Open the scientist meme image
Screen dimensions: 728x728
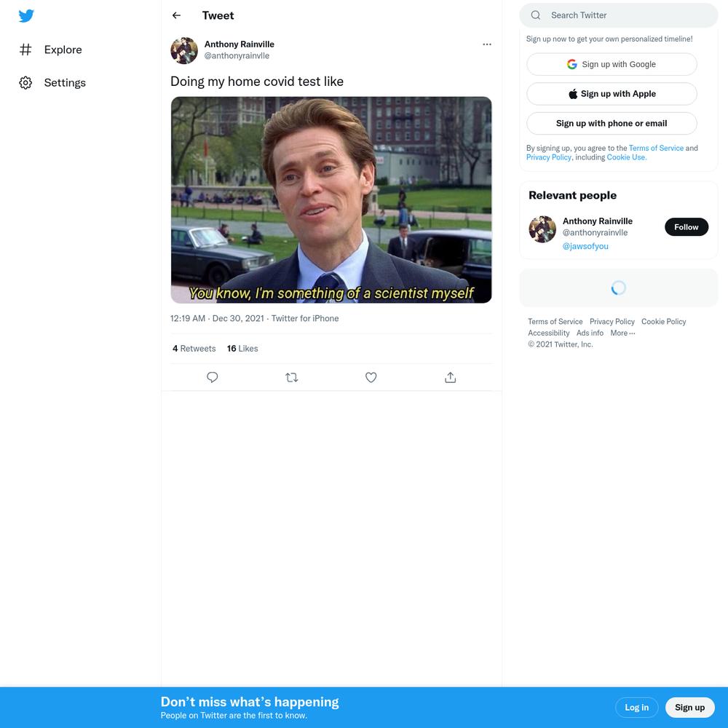[x=331, y=199]
